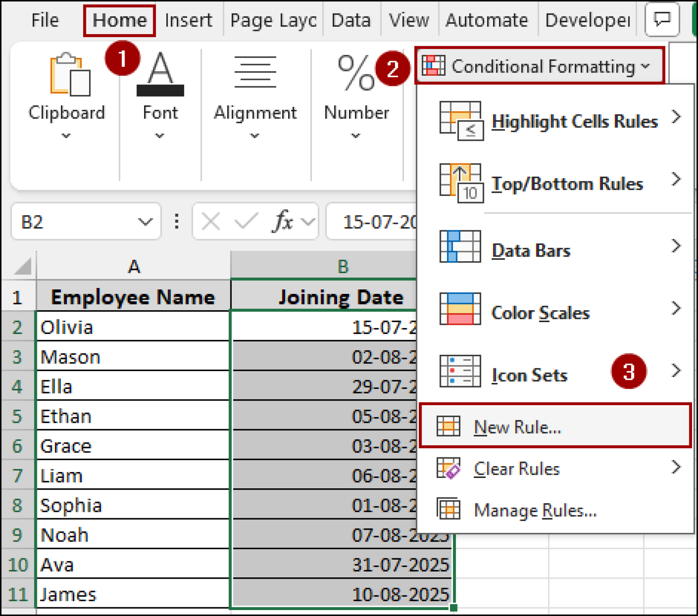
Task: Select the Clipboard group icon
Action: point(67,75)
